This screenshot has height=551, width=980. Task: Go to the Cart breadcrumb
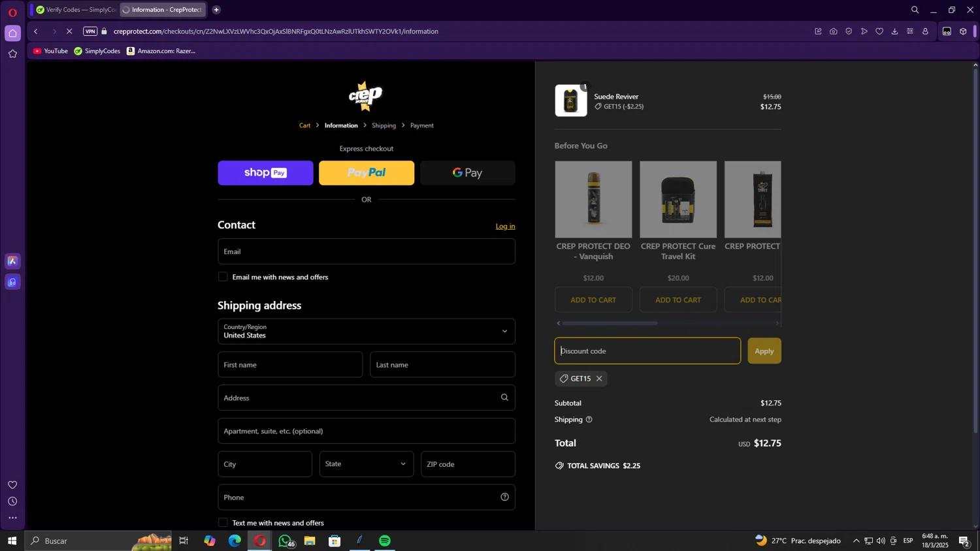tap(305, 125)
